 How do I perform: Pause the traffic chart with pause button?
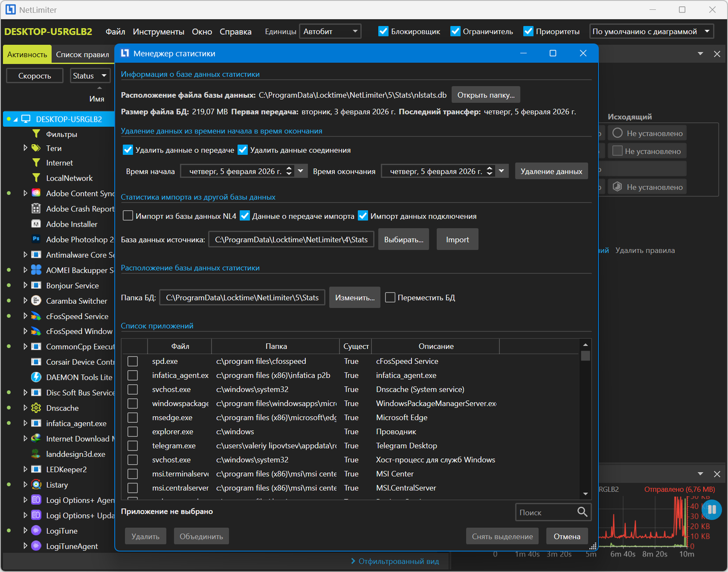click(x=711, y=510)
